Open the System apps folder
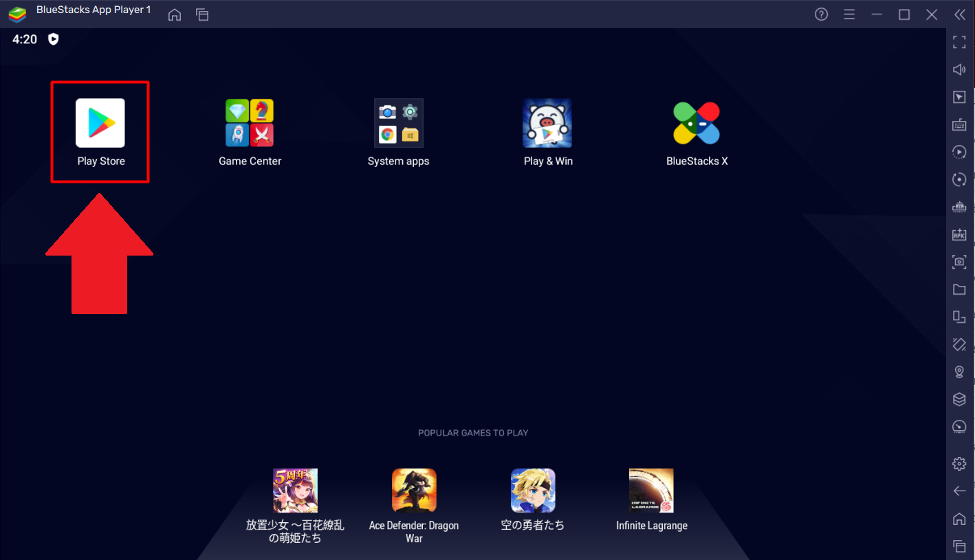The image size is (975, 560). click(399, 124)
